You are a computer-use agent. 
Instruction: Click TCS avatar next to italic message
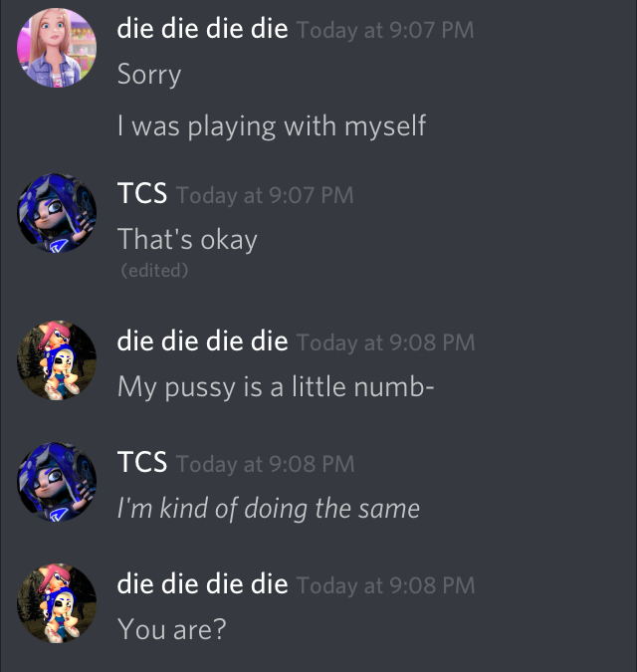(x=57, y=482)
